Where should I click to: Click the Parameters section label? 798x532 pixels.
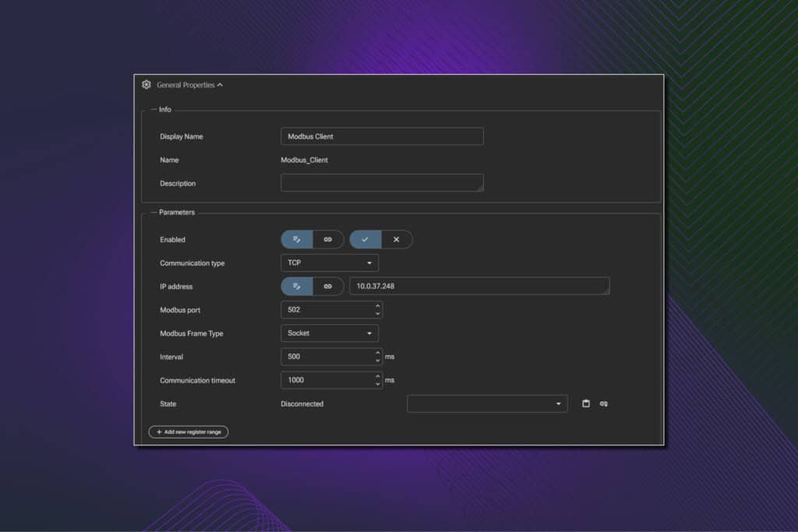click(177, 212)
